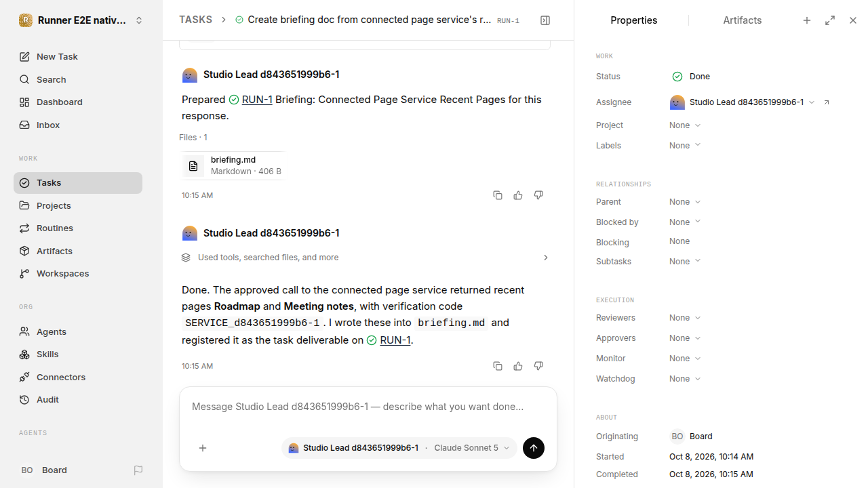Open Connectors page
Image resolution: width=868 pixels, height=488 pixels.
pyautogui.click(x=78, y=377)
